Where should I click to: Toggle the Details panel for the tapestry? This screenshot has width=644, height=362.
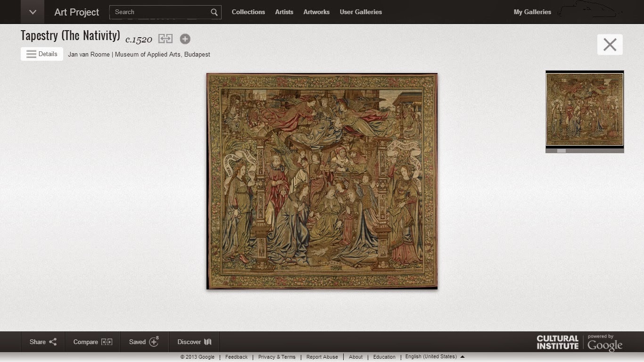[41, 54]
